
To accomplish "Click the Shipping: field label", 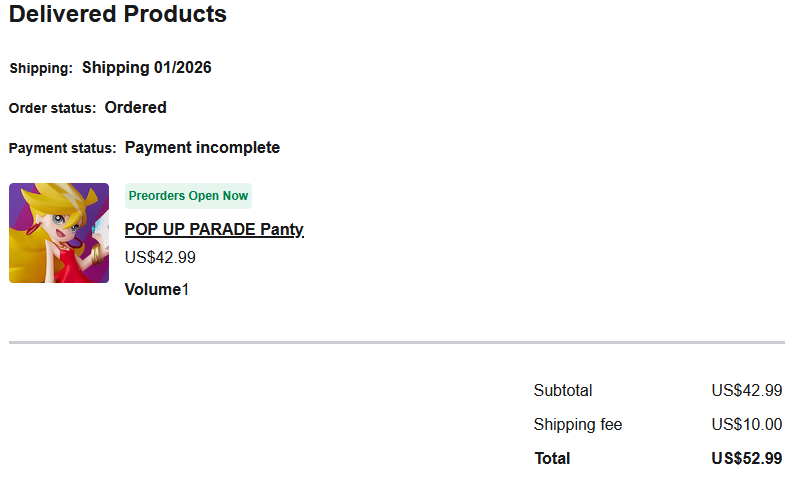I will click(41, 69).
